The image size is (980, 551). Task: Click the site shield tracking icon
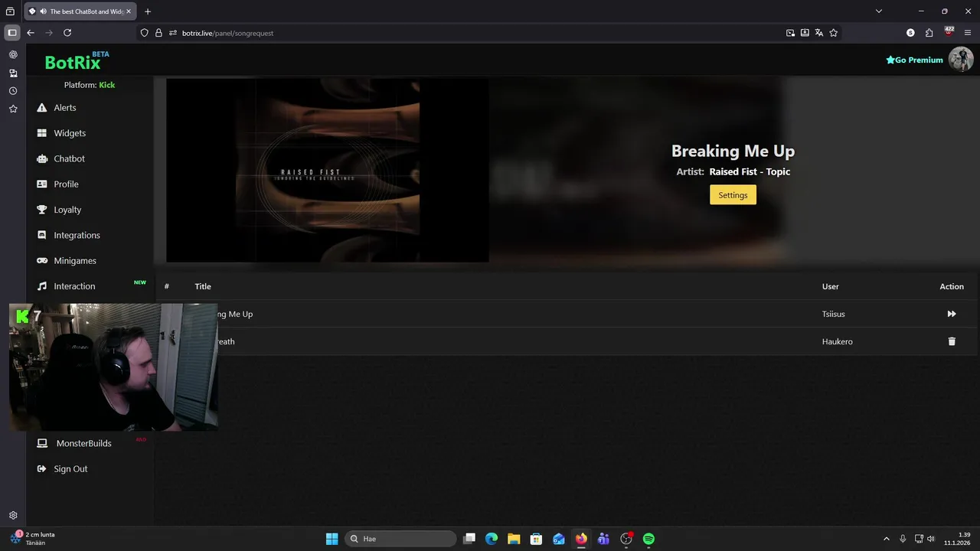pos(144,33)
